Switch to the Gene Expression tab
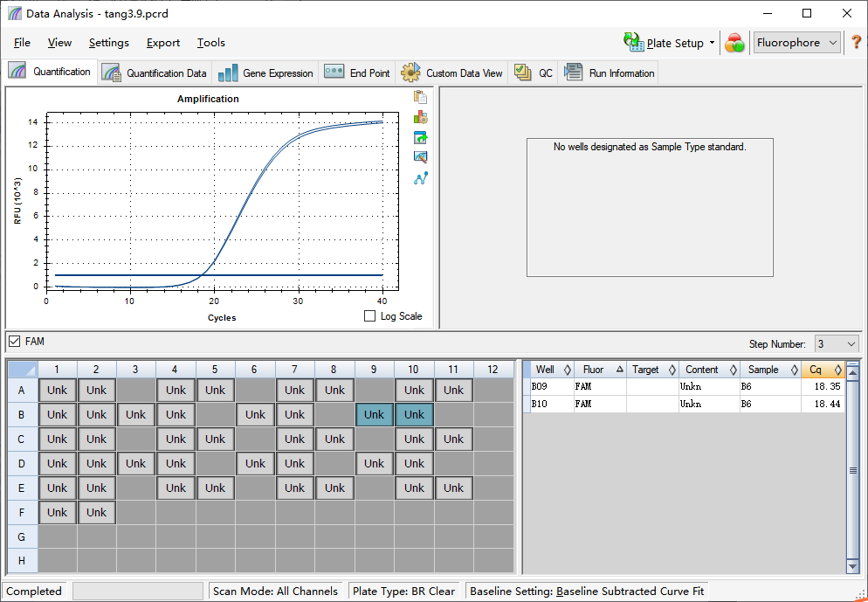The image size is (868, 602). click(x=265, y=73)
